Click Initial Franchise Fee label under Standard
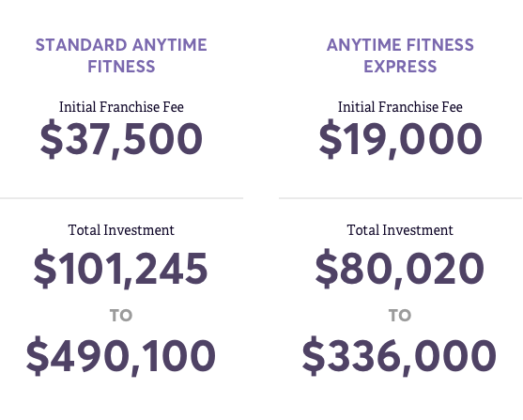Viewport: 523px width, 420px height. (121, 107)
